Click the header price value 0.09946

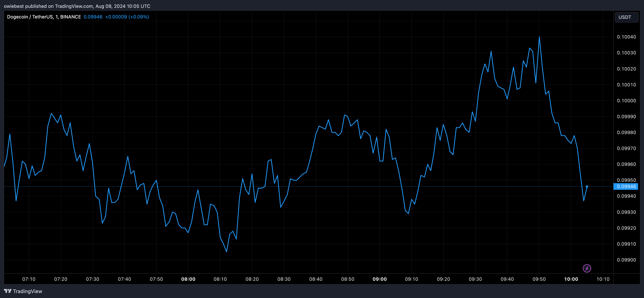93,17
